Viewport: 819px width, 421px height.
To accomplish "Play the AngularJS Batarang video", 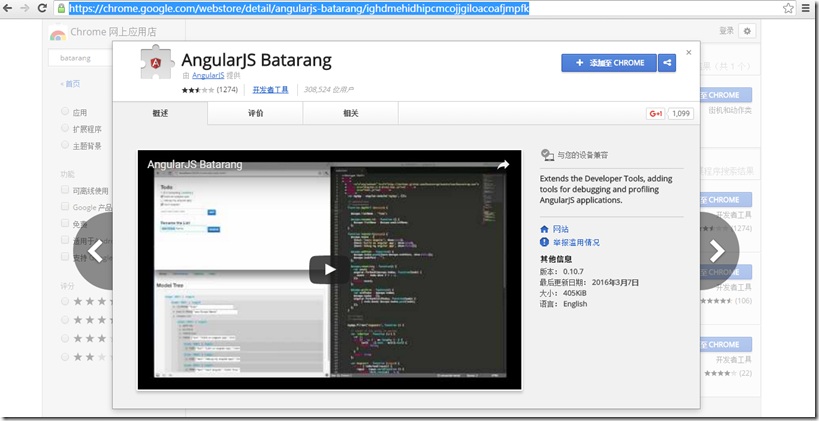I will click(329, 269).
